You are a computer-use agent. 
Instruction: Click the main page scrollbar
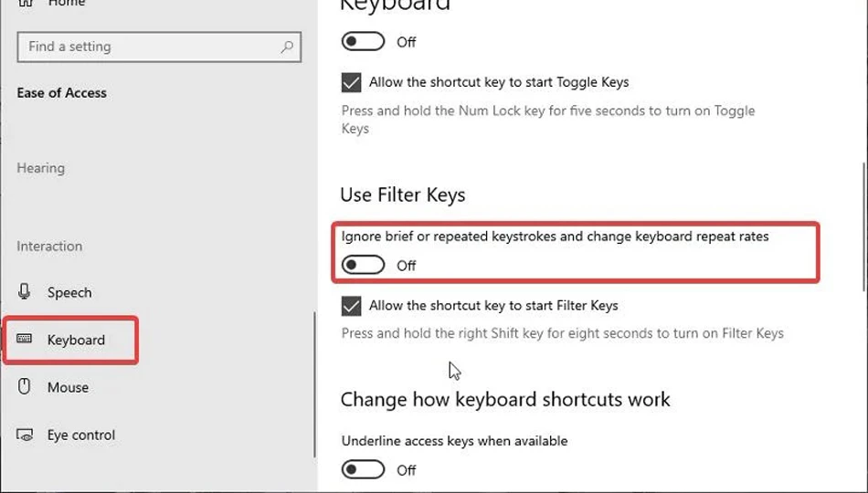click(x=864, y=226)
